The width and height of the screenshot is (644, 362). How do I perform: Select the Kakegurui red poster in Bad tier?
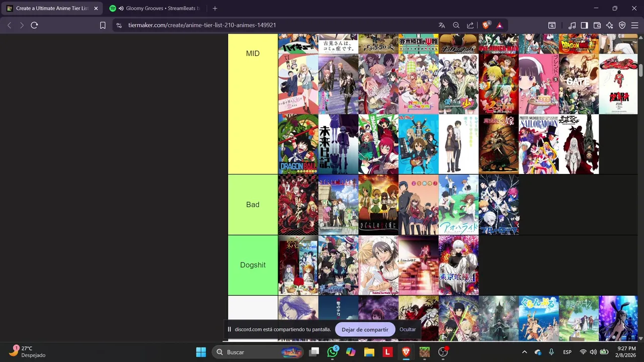(x=298, y=205)
